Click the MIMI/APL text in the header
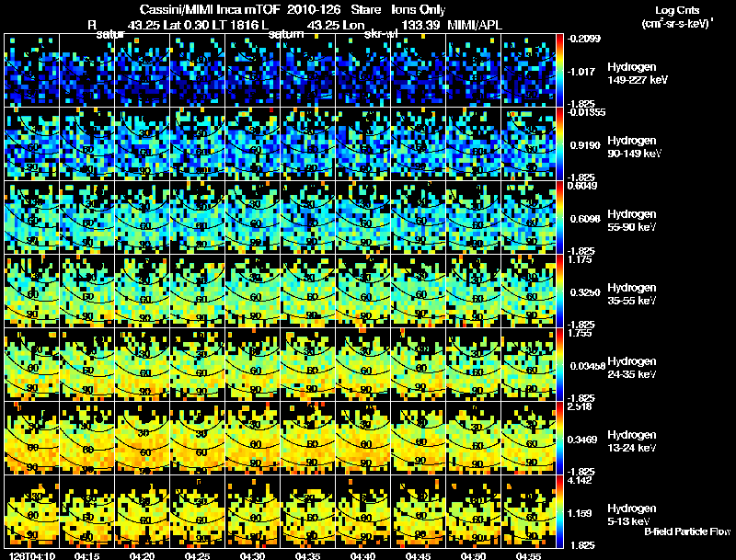Image resolution: width=736 pixels, height=560 pixels. [475, 25]
